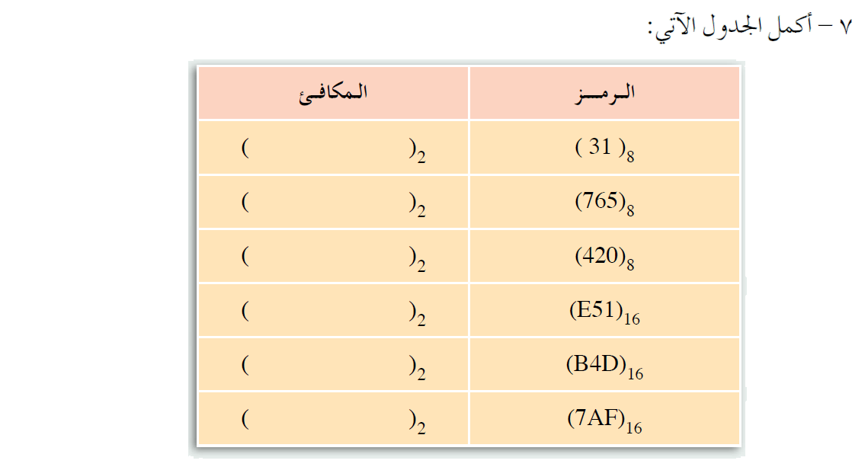Select the (31) octal symbol cell
868x467 pixels.
click(x=604, y=148)
